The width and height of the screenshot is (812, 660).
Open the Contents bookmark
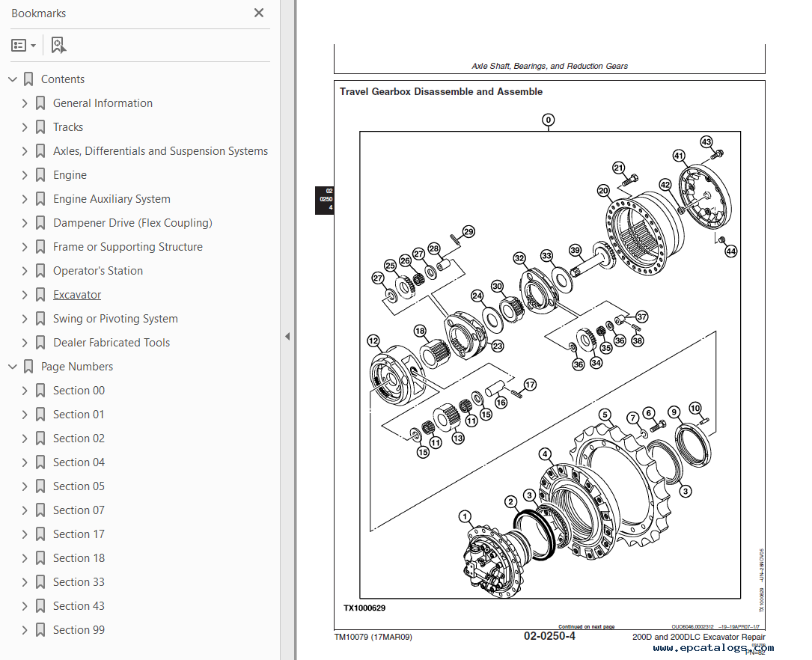point(63,79)
